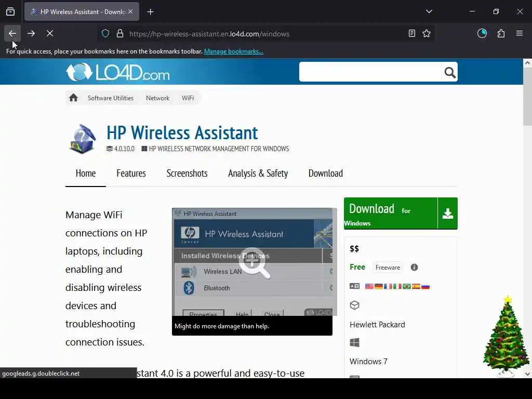Switch to the Home tab
This screenshot has width=532, height=399.
(86, 174)
